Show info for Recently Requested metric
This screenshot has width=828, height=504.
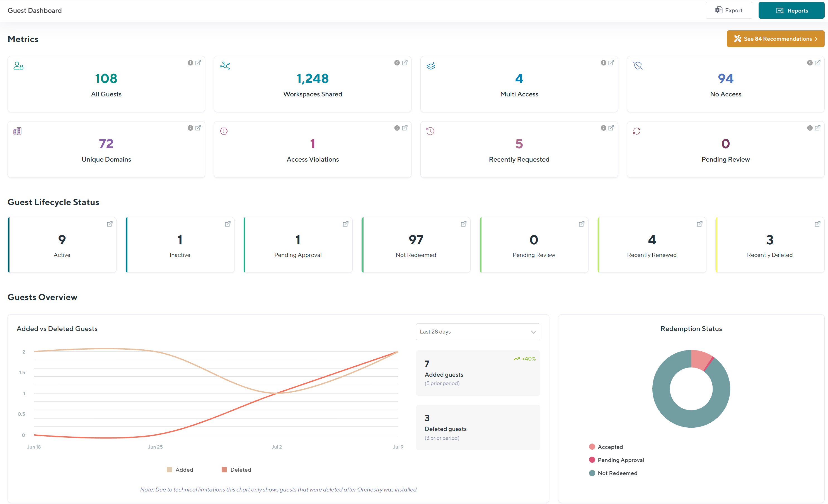point(604,128)
